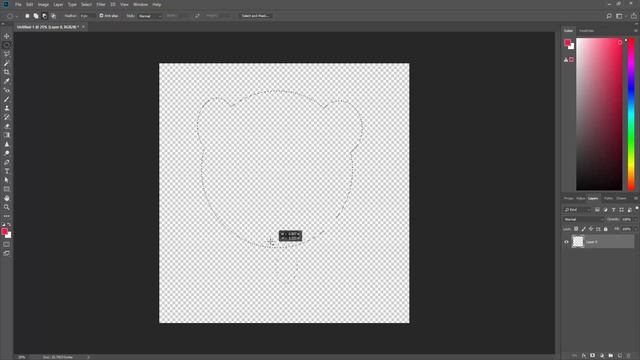Open the Select menu
640x360 pixels.
point(87,4)
